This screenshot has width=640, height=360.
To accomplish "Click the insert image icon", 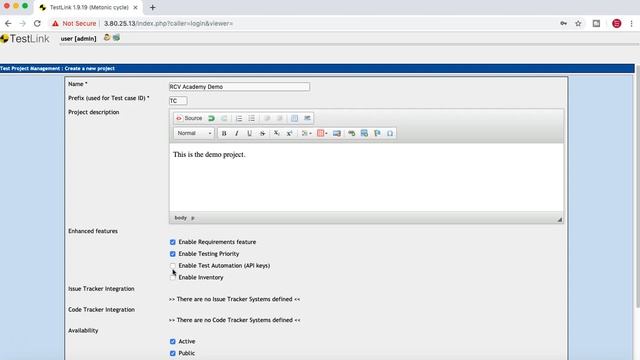I will point(337,133).
